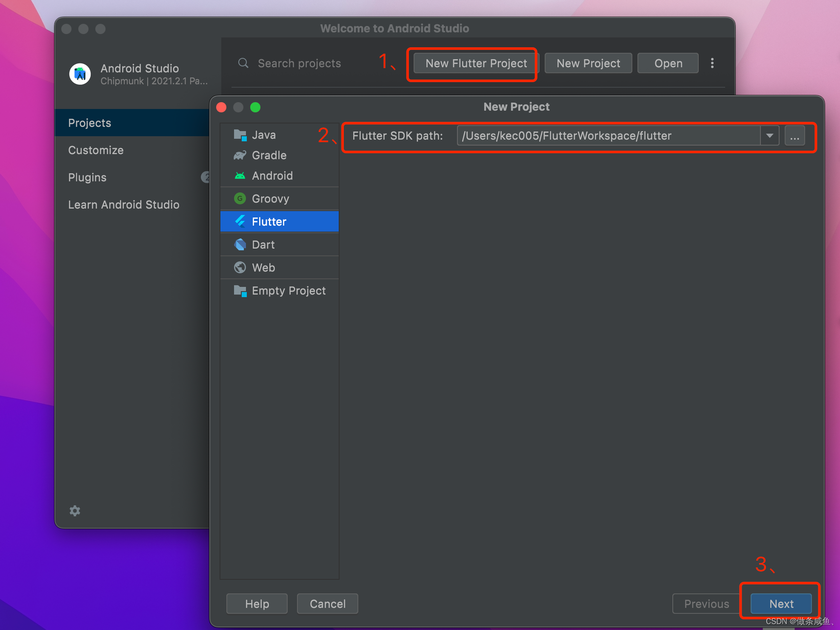The image size is (840, 630).
Task: Open the vertical three-dot more options menu
Action: pyautogui.click(x=712, y=63)
